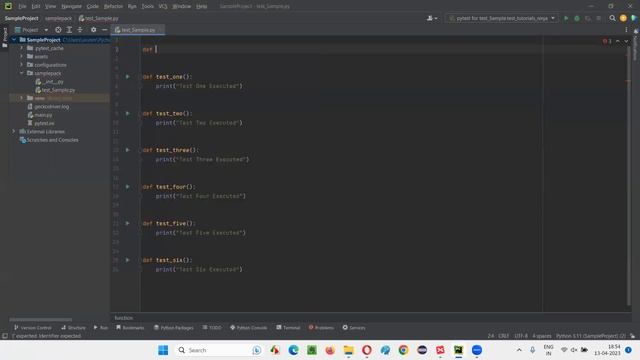640x360 pixels.
Task: Click the error count indicator in editor
Action: [x=607, y=41]
